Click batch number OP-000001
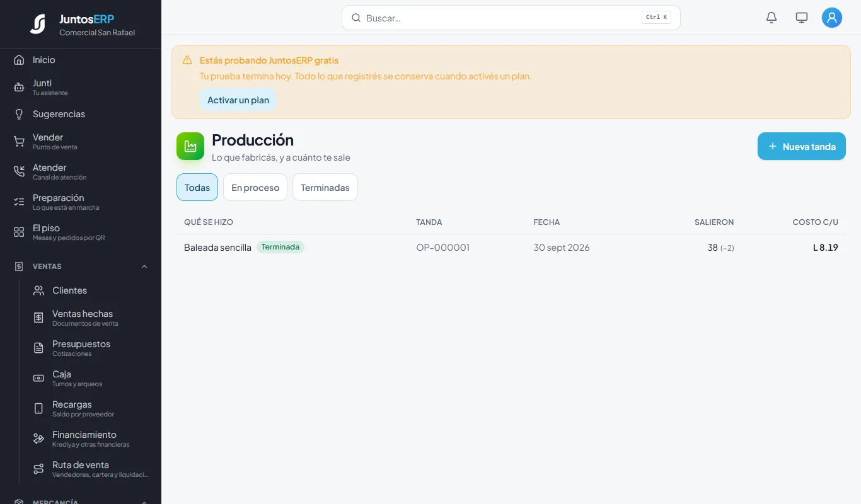 [x=443, y=248]
